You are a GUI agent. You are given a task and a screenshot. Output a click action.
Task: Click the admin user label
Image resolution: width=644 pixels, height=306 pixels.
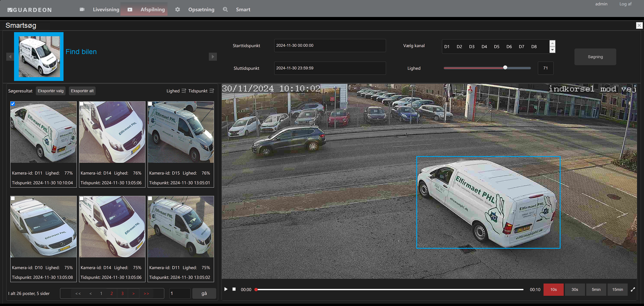601,4
